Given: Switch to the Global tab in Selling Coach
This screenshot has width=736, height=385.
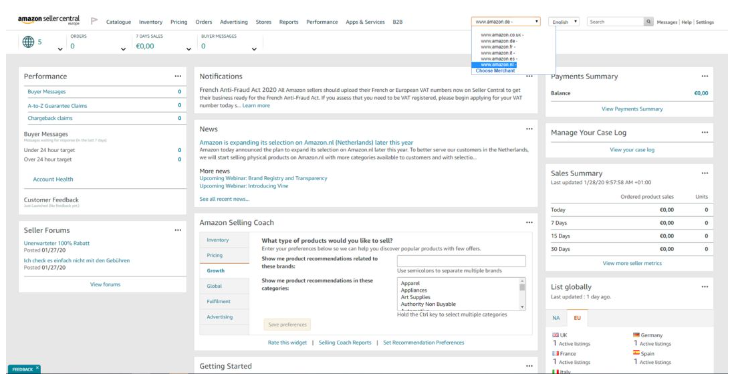Looking at the screenshot, I should pyautogui.click(x=224, y=286).
